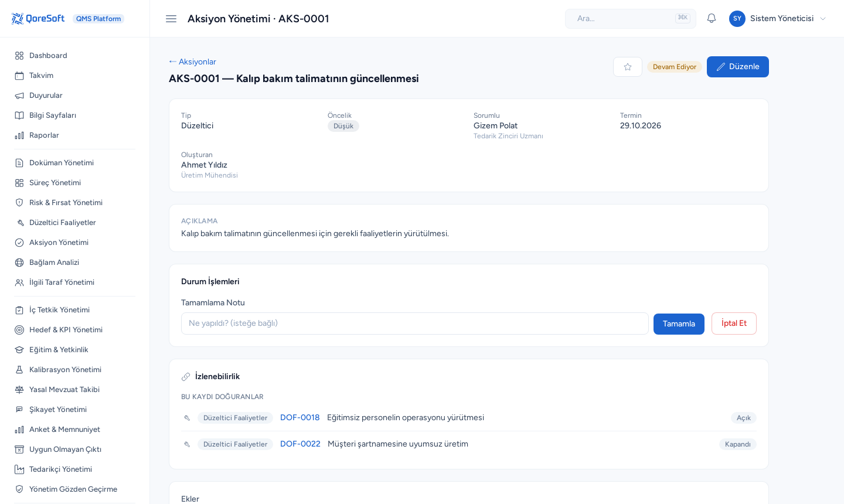Go back via Aksiyonlar link
Image resolution: width=844 pixels, height=504 pixels.
click(x=192, y=62)
